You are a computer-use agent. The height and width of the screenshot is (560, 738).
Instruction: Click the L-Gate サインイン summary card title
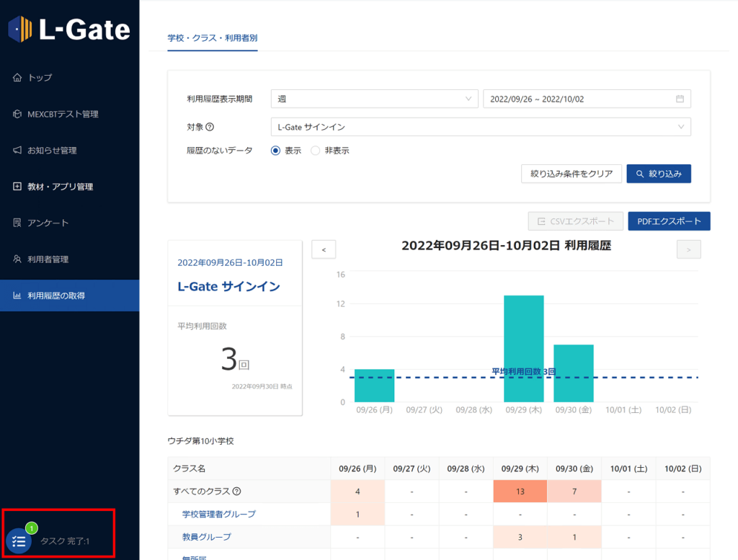click(x=228, y=287)
